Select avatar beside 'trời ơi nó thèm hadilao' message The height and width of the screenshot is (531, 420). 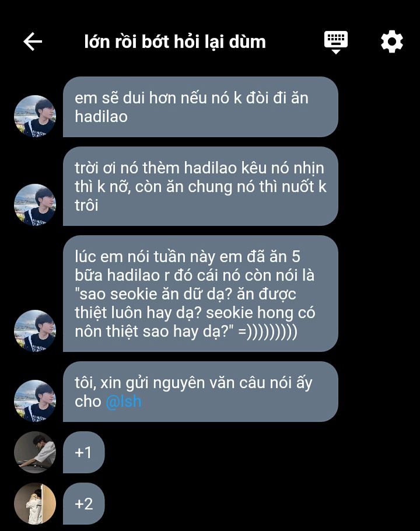[35, 205]
